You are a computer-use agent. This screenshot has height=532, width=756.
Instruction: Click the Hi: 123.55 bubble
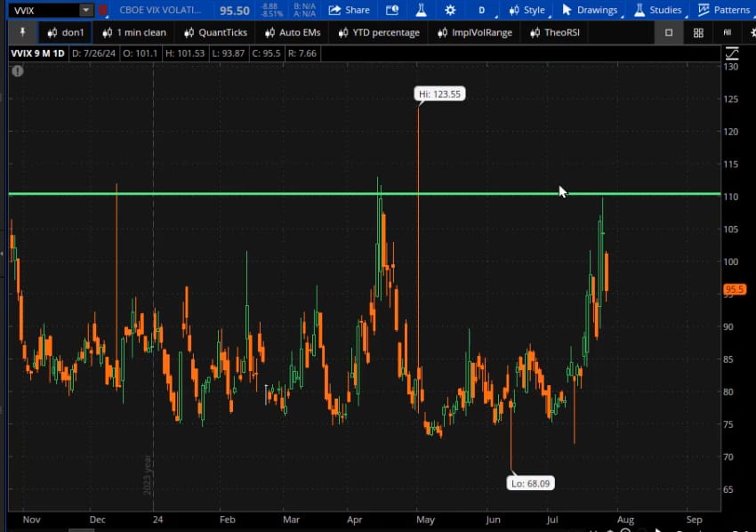pos(439,94)
